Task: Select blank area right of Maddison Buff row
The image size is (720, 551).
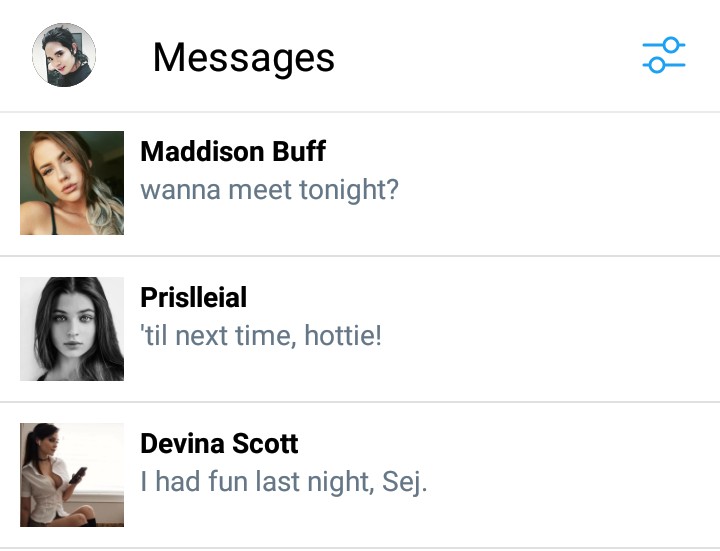Action: tap(560, 183)
